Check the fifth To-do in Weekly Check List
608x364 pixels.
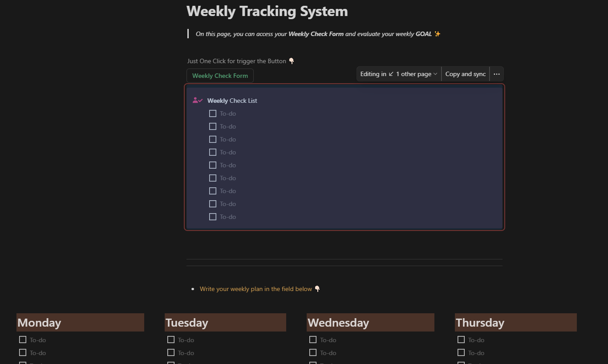click(x=213, y=165)
